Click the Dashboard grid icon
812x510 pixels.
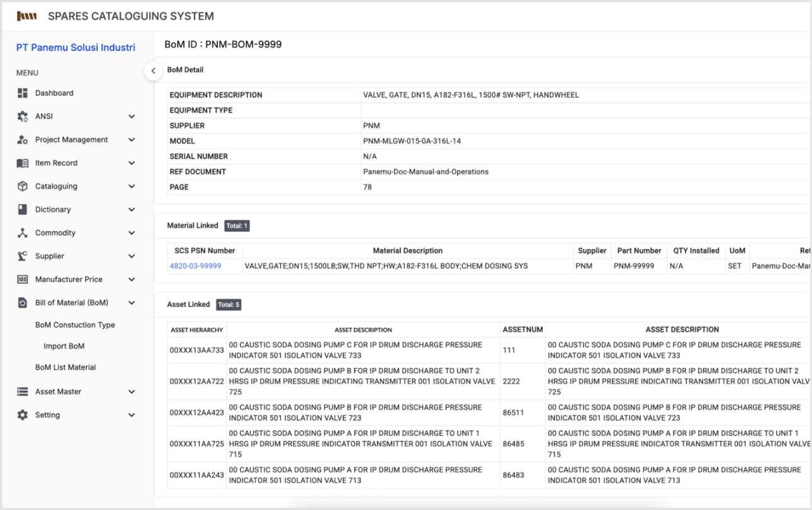[x=23, y=93]
